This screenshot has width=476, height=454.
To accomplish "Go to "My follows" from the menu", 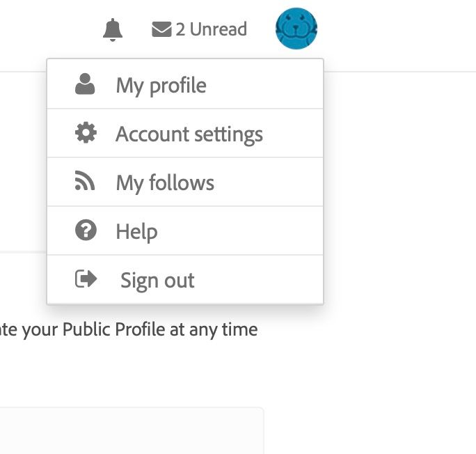I will tap(165, 183).
